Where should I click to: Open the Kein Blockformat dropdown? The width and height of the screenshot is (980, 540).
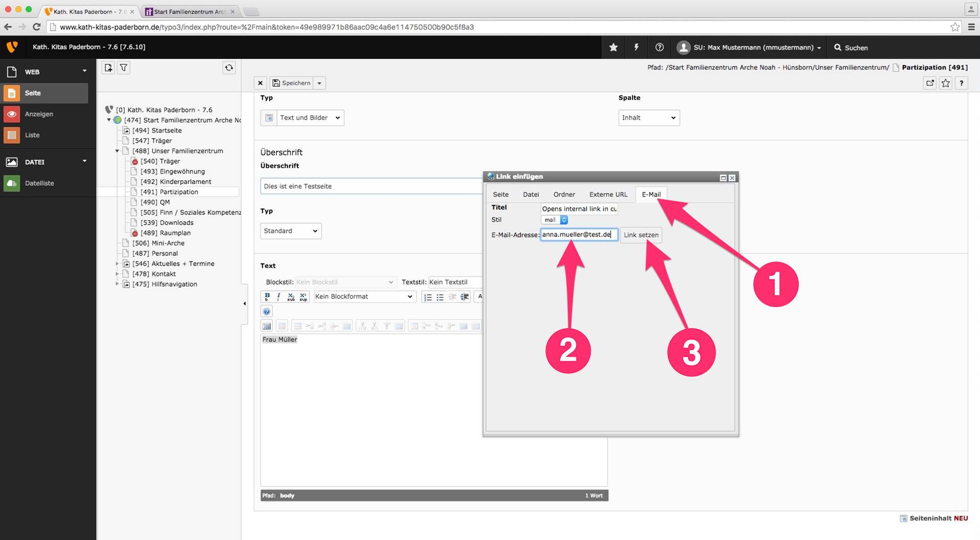[364, 296]
